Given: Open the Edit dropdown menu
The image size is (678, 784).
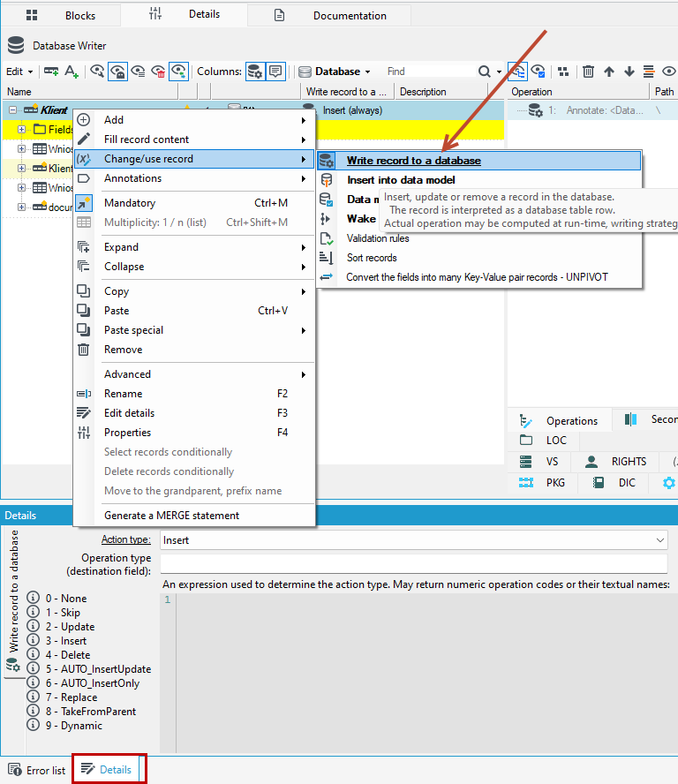Looking at the screenshot, I should tap(19, 72).
